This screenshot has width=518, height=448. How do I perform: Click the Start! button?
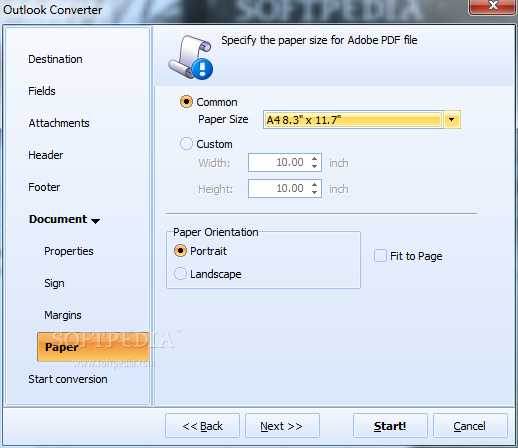click(390, 426)
